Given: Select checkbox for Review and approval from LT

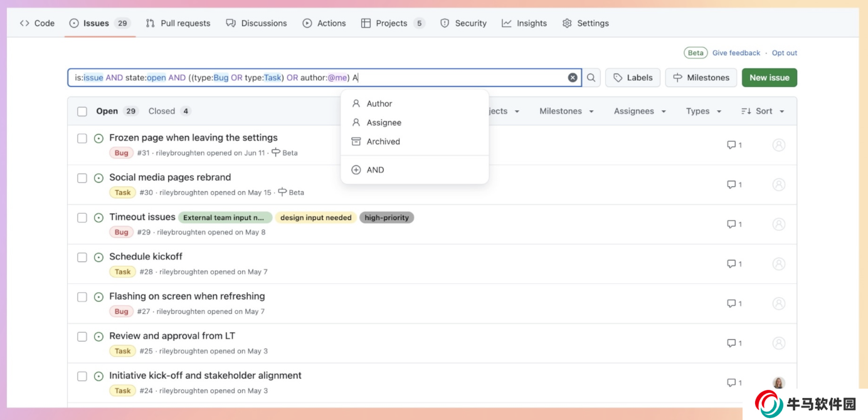Looking at the screenshot, I should (x=82, y=337).
